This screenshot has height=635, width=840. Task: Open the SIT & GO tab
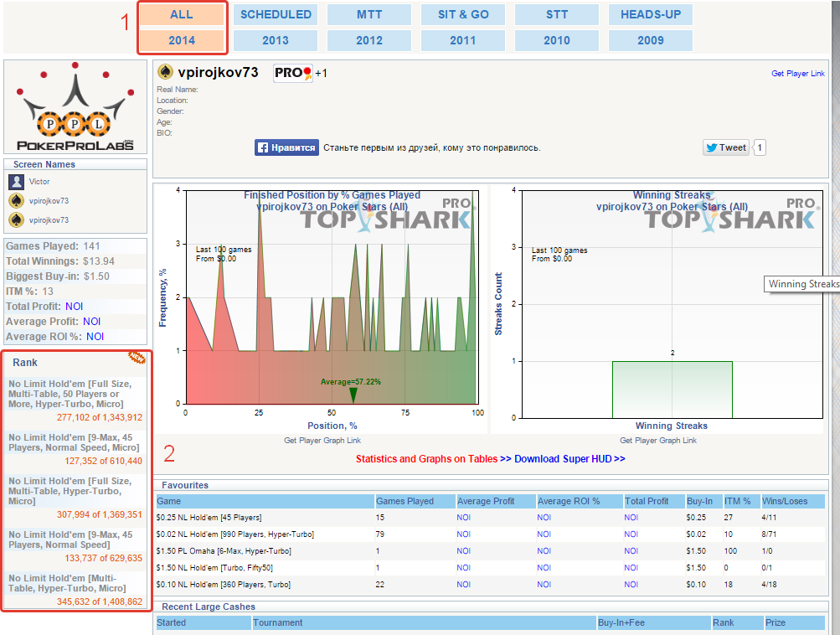point(462,13)
